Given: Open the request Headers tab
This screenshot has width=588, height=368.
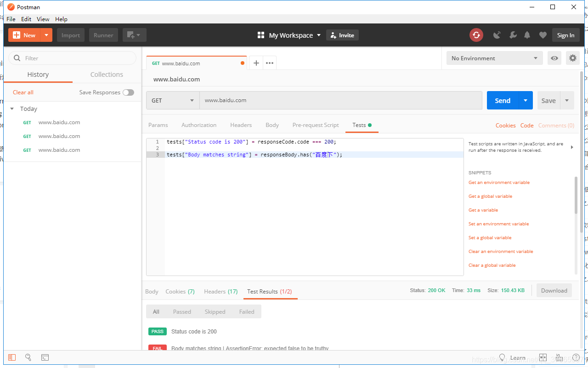Looking at the screenshot, I should pyautogui.click(x=241, y=125).
